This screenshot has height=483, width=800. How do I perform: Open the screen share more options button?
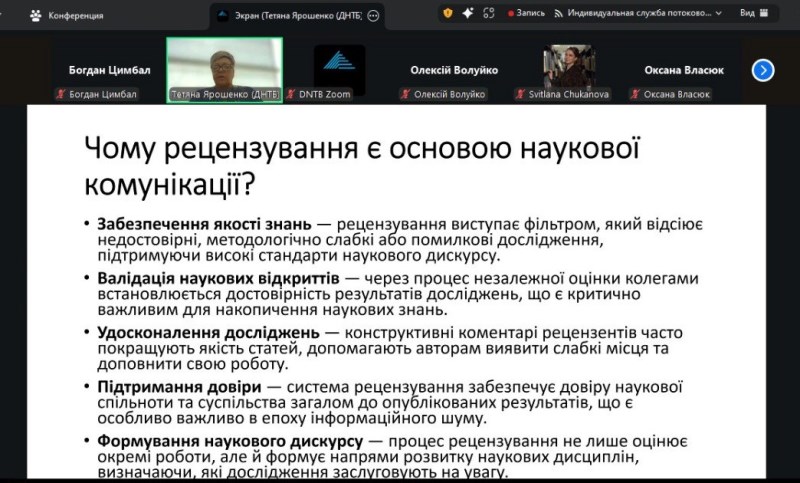click(374, 16)
